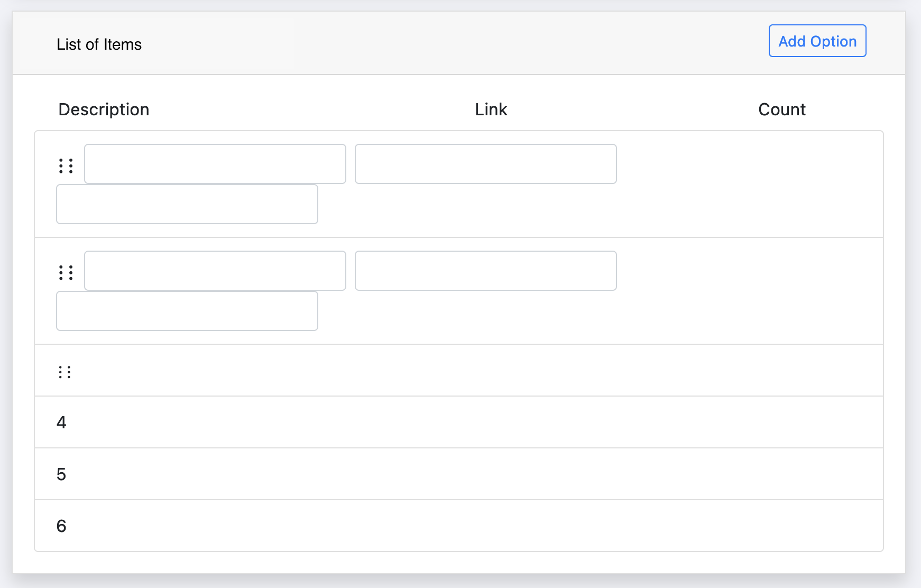
Task: Click the number 6 label
Action: (x=61, y=526)
